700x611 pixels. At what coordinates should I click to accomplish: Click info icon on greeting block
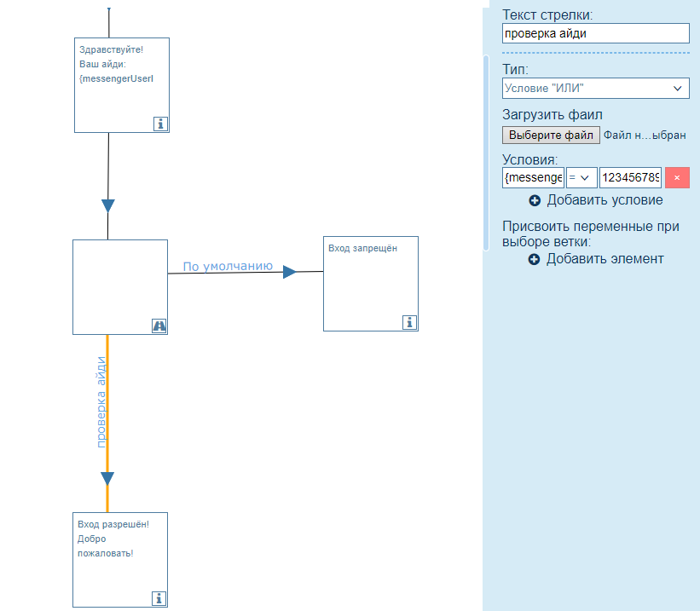click(160, 124)
